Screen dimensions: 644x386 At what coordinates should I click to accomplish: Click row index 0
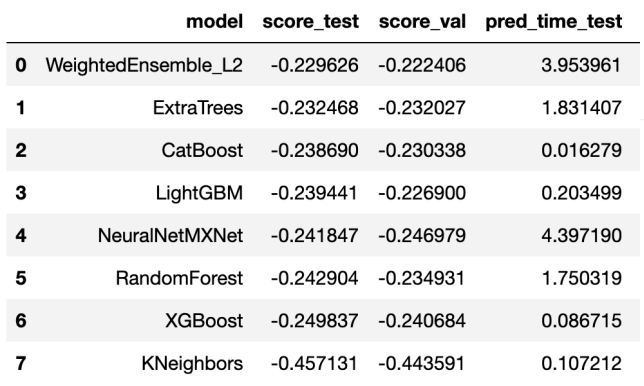click(21, 65)
